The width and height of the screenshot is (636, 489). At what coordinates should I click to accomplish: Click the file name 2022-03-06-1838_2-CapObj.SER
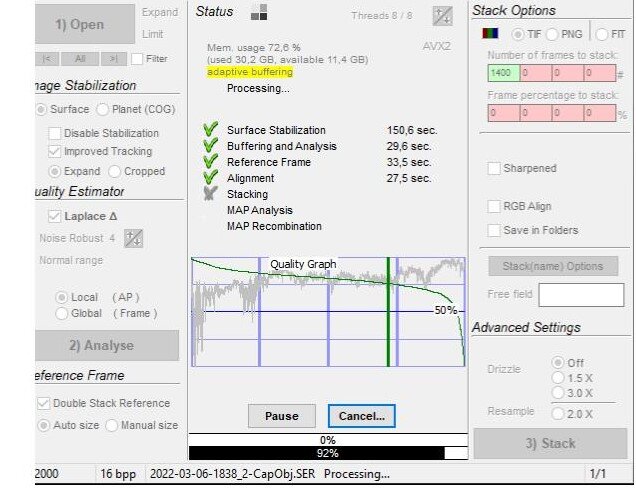pos(232,474)
